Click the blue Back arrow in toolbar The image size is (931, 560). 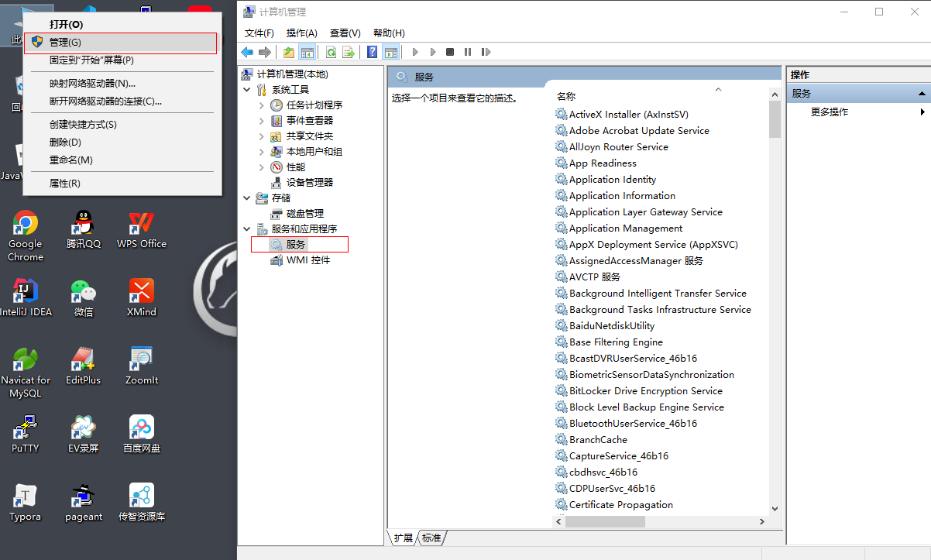pyautogui.click(x=247, y=52)
